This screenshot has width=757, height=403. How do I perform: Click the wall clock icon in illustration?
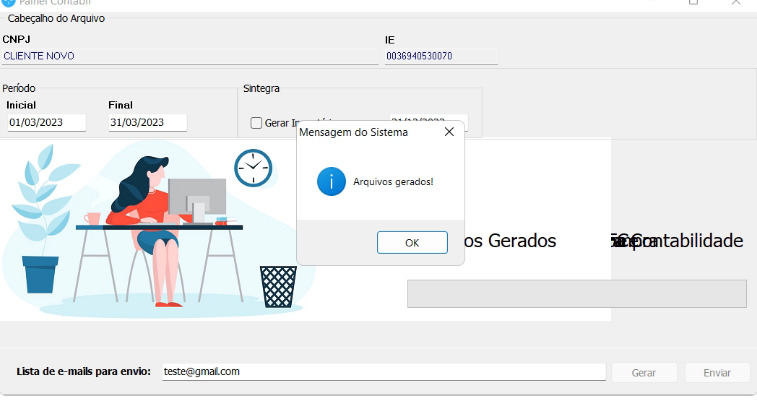pyautogui.click(x=253, y=167)
